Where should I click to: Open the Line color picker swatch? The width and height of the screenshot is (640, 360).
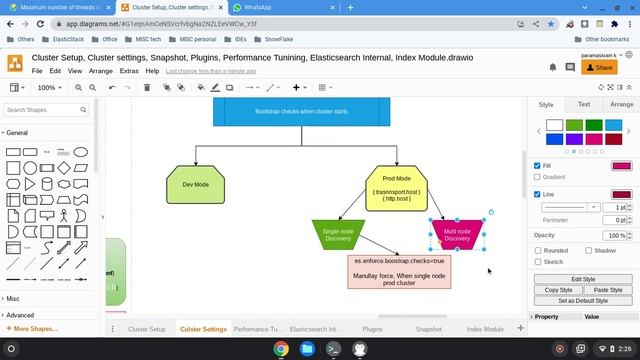click(621, 194)
